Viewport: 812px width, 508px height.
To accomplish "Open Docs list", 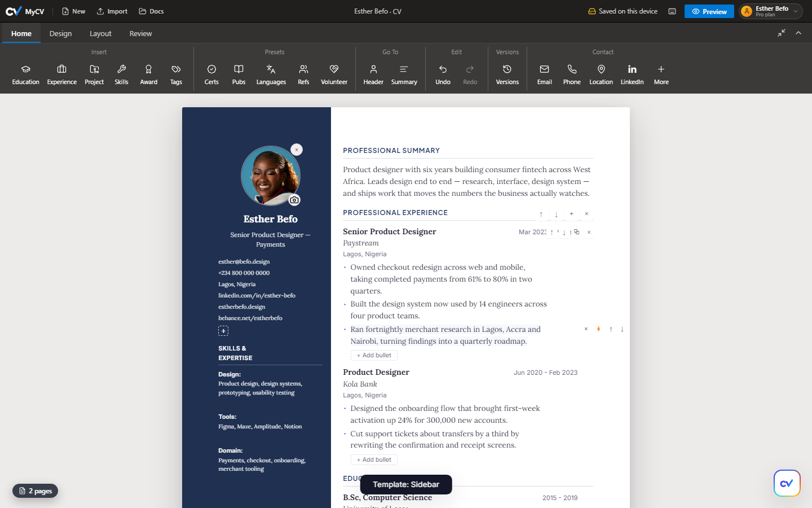I will click(x=151, y=11).
